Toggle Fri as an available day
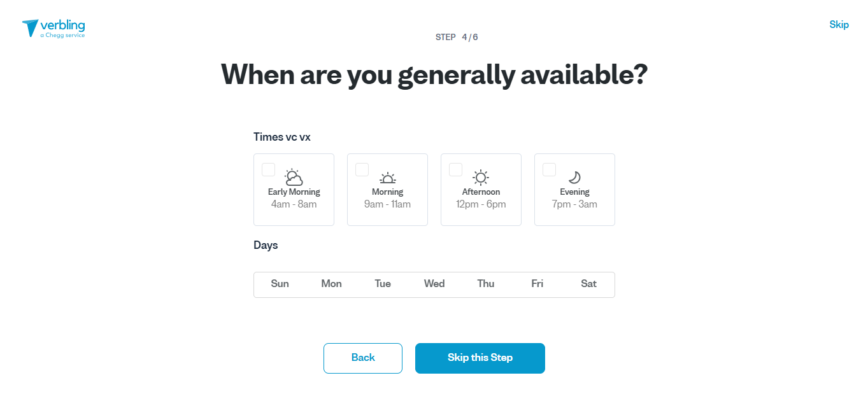This screenshot has height=401, width=868. point(537,284)
